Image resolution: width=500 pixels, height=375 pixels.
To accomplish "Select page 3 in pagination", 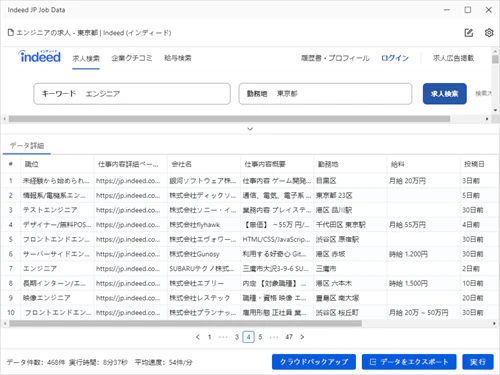I will tap(237, 337).
